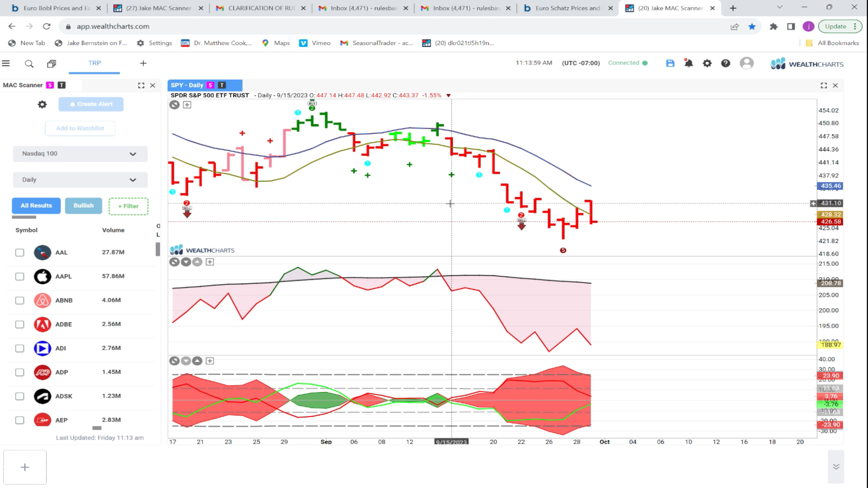Open the Vimeo bookmark
Image resolution: width=868 pixels, height=488 pixels.
(315, 43)
